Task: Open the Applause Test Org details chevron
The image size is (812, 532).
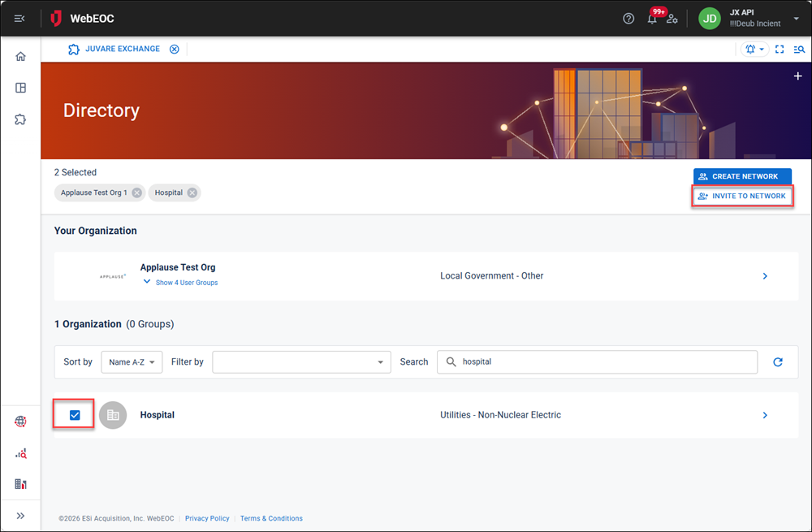Action: pyautogui.click(x=765, y=276)
